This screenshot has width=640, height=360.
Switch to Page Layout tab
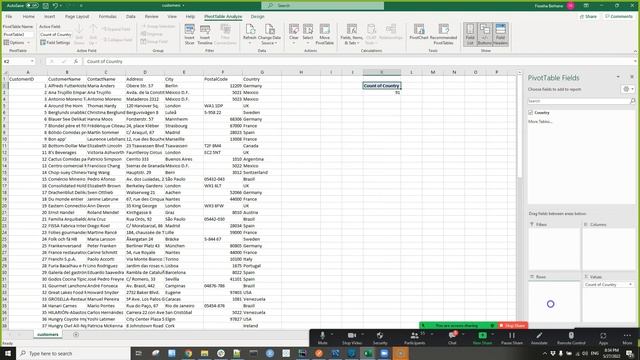click(77, 17)
